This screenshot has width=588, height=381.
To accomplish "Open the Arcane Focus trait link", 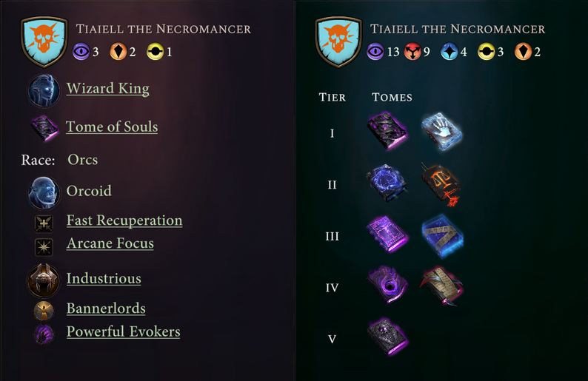I will pyautogui.click(x=110, y=243).
